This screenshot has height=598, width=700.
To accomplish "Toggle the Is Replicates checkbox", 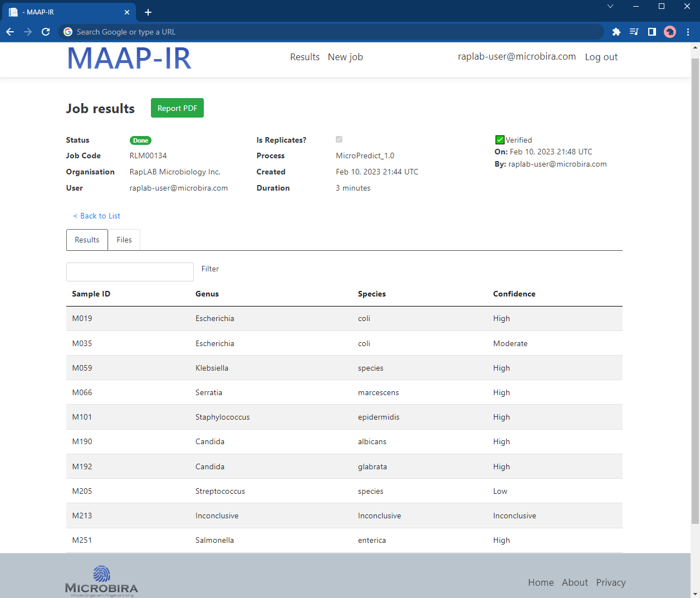I will click(x=339, y=139).
